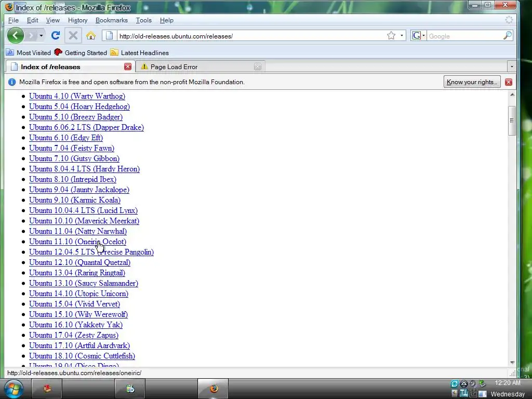Open the File menu
The width and height of the screenshot is (532, 399).
click(13, 20)
